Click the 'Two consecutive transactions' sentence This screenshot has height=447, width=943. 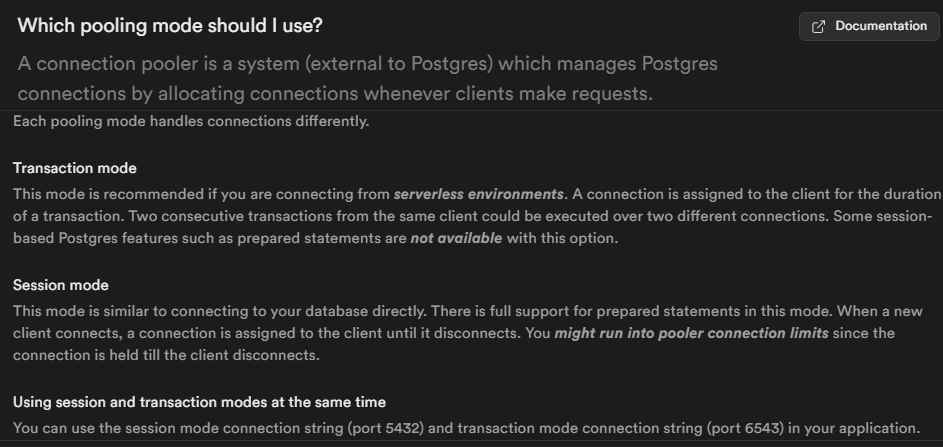(x=300, y=217)
